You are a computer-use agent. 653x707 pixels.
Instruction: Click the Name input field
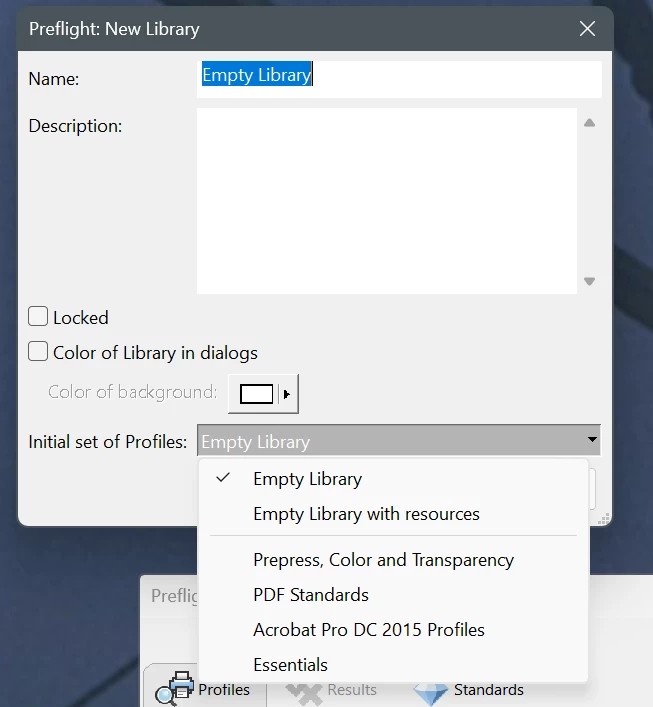399,79
